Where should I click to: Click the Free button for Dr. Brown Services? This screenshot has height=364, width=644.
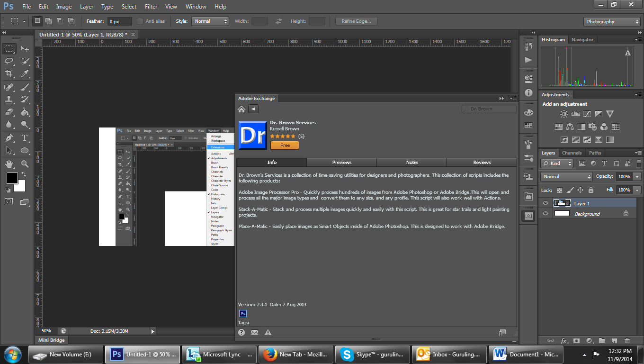coord(285,145)
